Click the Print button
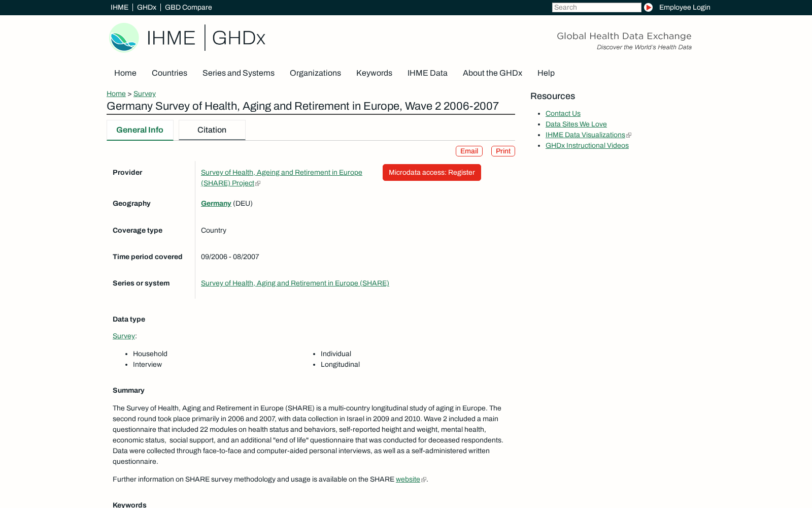The height and width of the screenshot is (508, 812). click(503, 151)
